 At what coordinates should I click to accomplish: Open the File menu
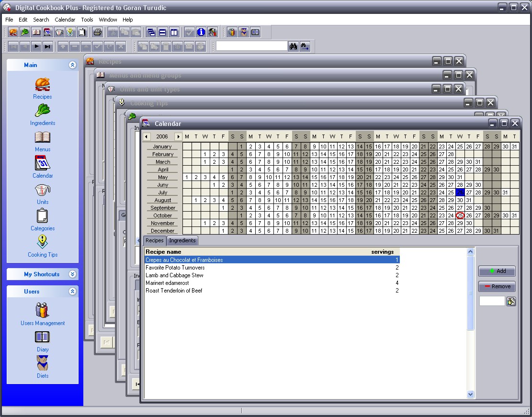click(x=9, y=20)
